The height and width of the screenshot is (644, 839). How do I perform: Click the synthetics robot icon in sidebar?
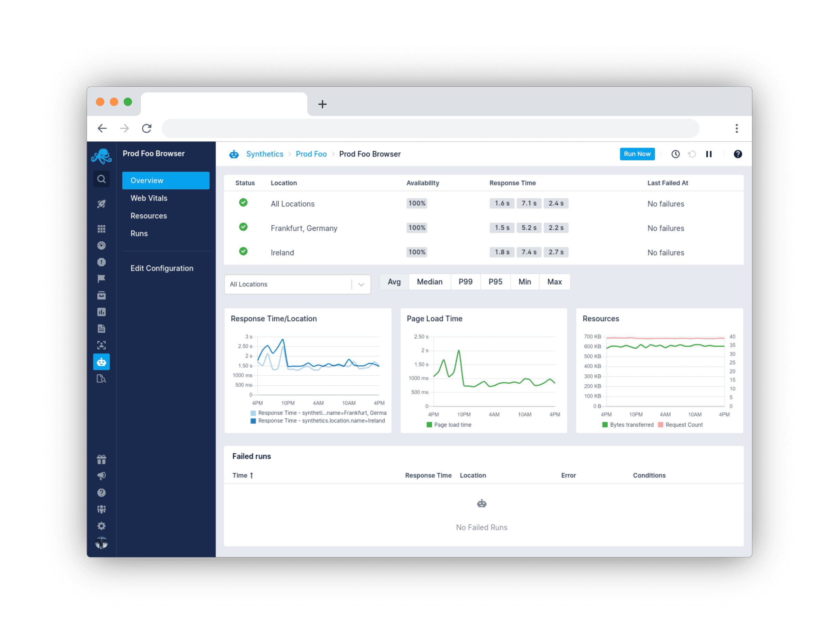pos(101,362)
